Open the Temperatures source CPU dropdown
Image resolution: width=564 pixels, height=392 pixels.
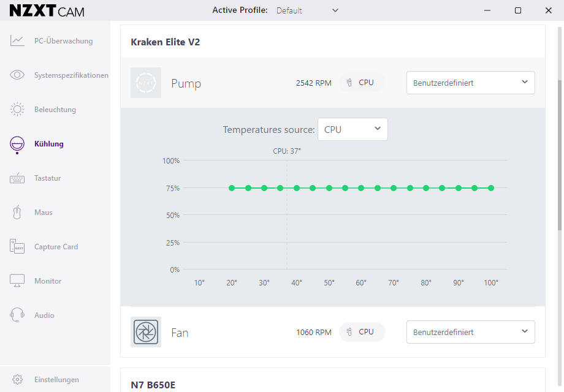point(352,129)
